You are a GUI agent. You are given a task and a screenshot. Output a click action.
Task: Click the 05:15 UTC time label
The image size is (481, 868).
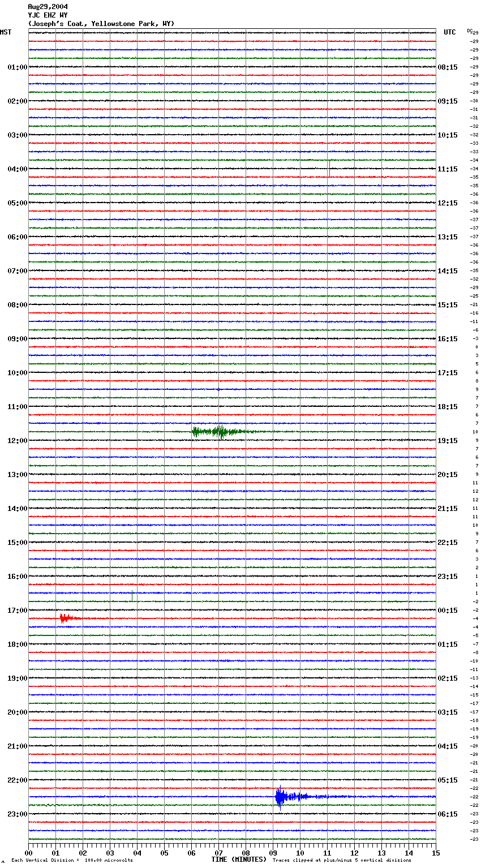pos(448,780)
